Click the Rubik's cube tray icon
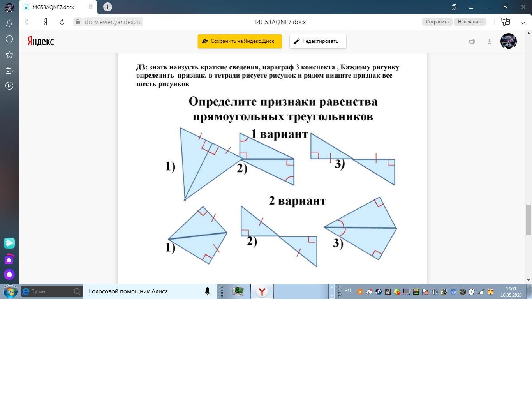 (x=463, y=292)
